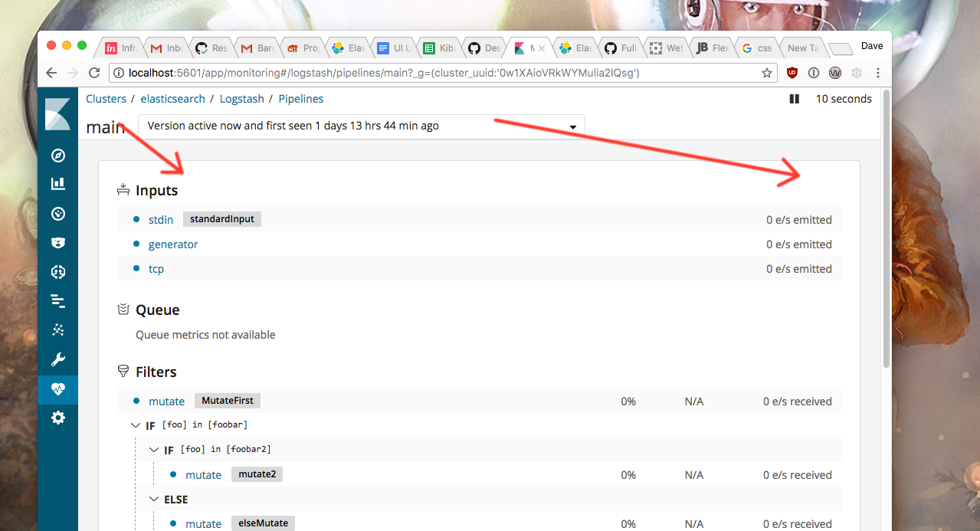
Task: Click the page vertical scrollbar
Action: coord(887,230)
